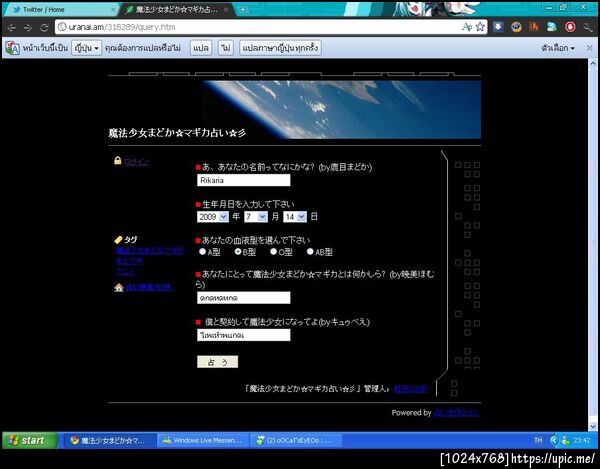Select the AB型 blood type radio button
This screenshot has height=469, width=600.
(310, 251)
